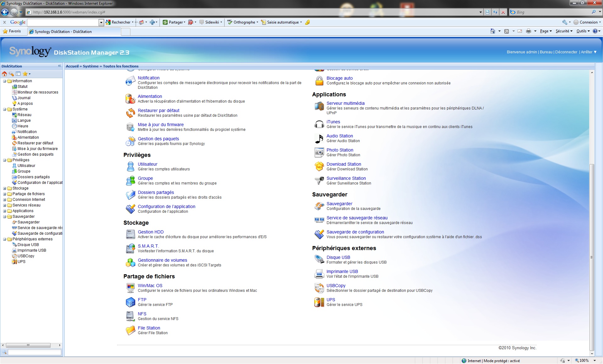Click the NFS icon

[130, 316]
